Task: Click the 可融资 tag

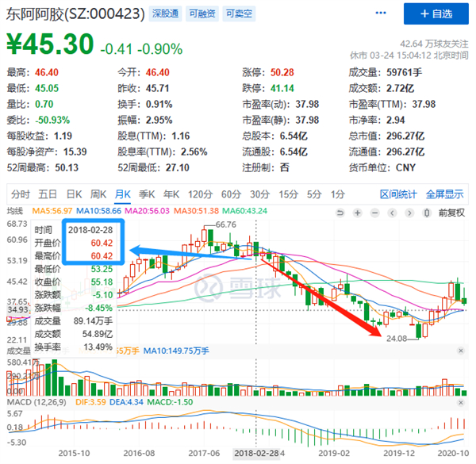Action: tap(202, 13)
